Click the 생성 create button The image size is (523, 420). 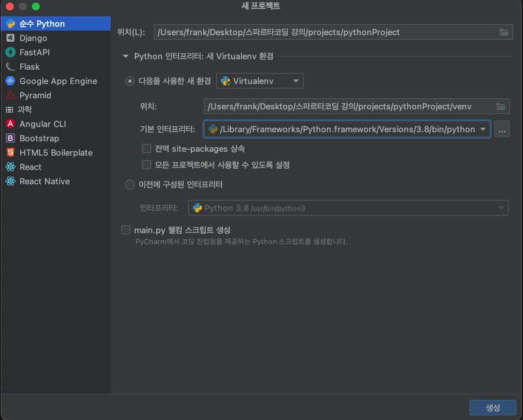pos(492,408)
